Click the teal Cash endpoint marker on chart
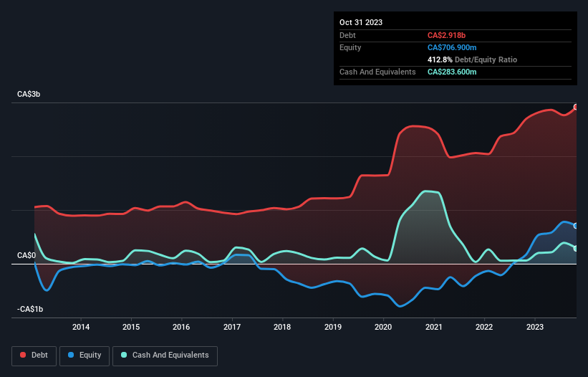This screenshot has height=377, width=588. pos(576,249)
